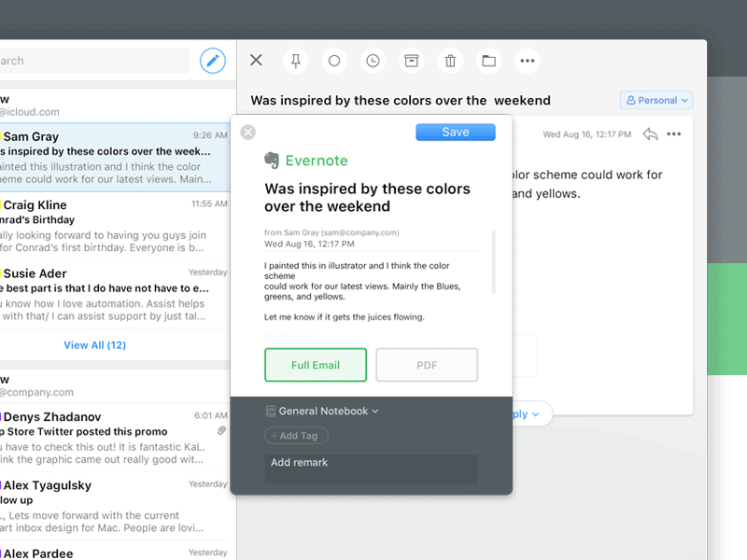Select Sam Gray's email in the list
The height and width of the screenshot is (560, 747).
pyautogui.click(x=112, y=159)
